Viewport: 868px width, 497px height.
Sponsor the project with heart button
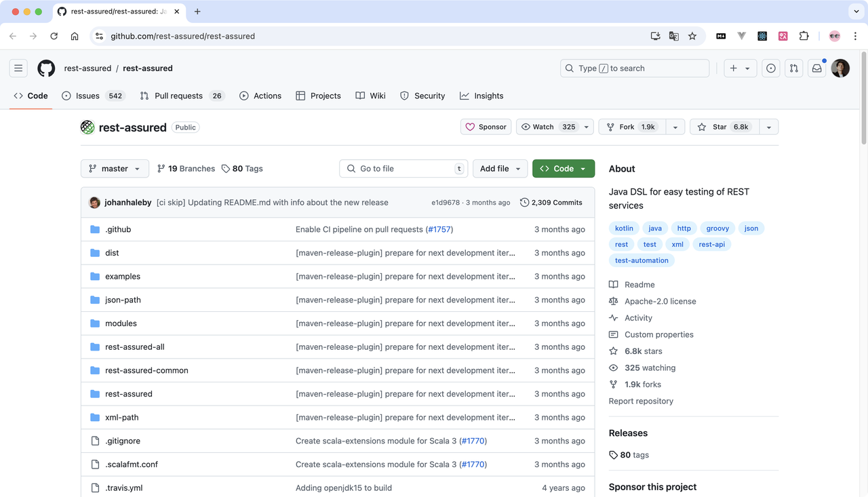coord(486,127)
